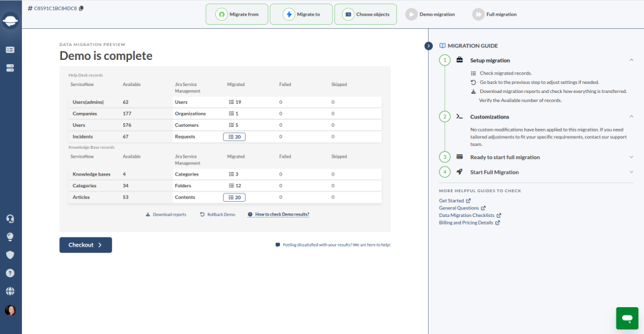The height and width of the screenshot is (334, 644).
Task: Collapse the Customizations section
Action: (631, 117)
